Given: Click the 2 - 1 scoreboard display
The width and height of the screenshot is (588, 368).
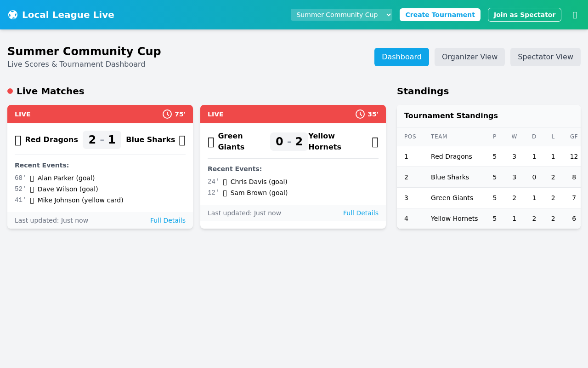Looking at the screenshot, I should click(102, 140).
